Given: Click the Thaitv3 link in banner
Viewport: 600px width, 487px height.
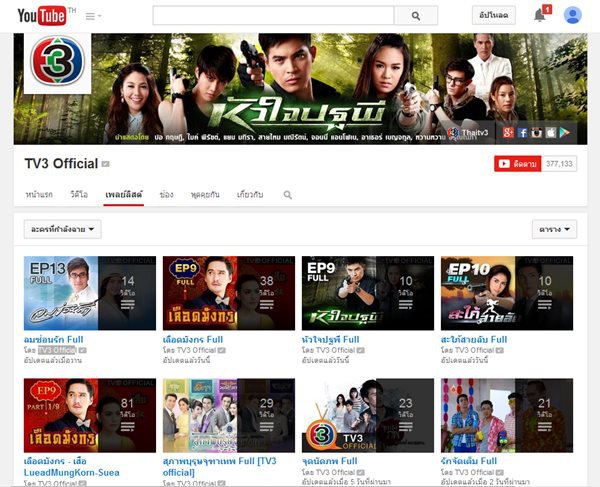Looking at the screenshot, I should point(469,132).
